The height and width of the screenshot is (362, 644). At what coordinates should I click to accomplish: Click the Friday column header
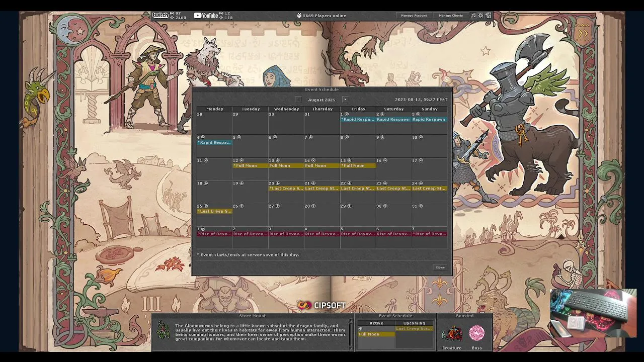[x=358, y=109]
